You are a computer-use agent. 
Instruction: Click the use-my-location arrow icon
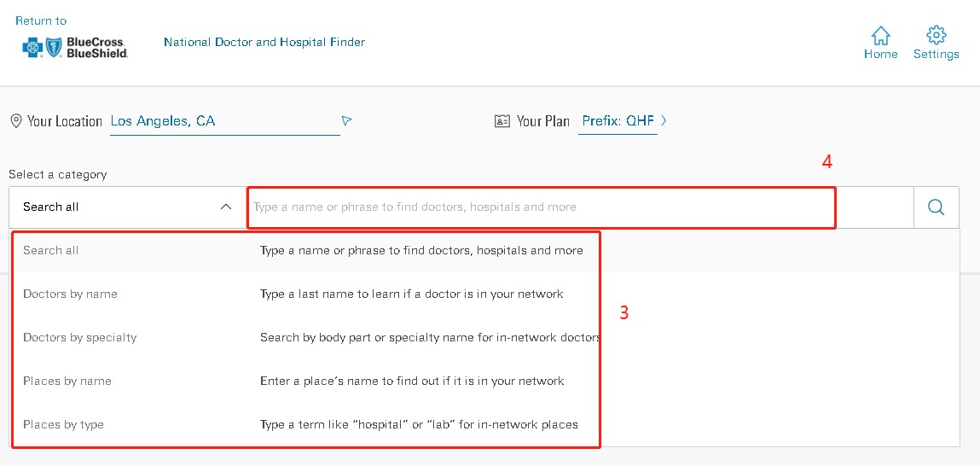tap(347, 120)
